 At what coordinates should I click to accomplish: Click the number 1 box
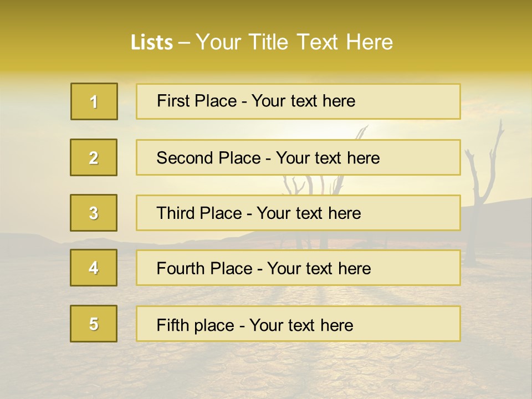coord(94,101)
